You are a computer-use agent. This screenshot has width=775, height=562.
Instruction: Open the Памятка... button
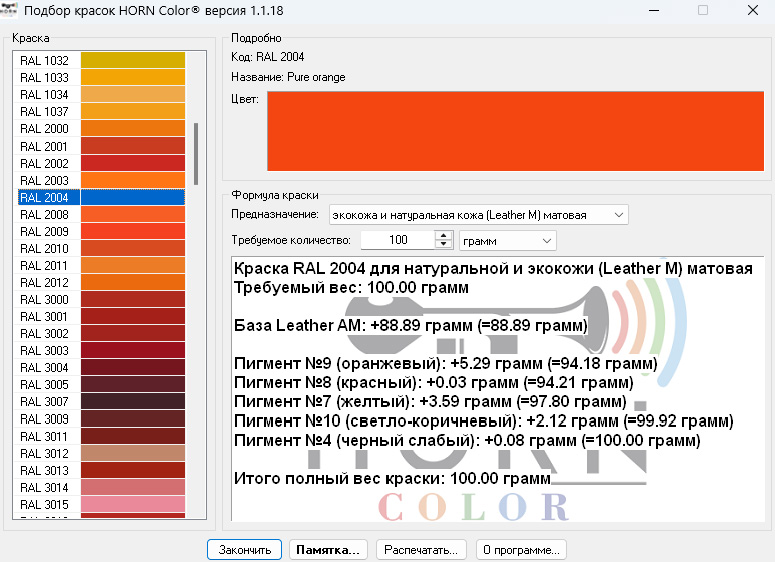[328, 550]
